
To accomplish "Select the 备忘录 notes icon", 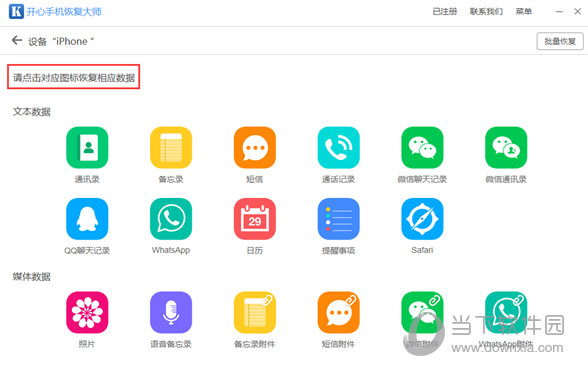I will tap(171, 147).
